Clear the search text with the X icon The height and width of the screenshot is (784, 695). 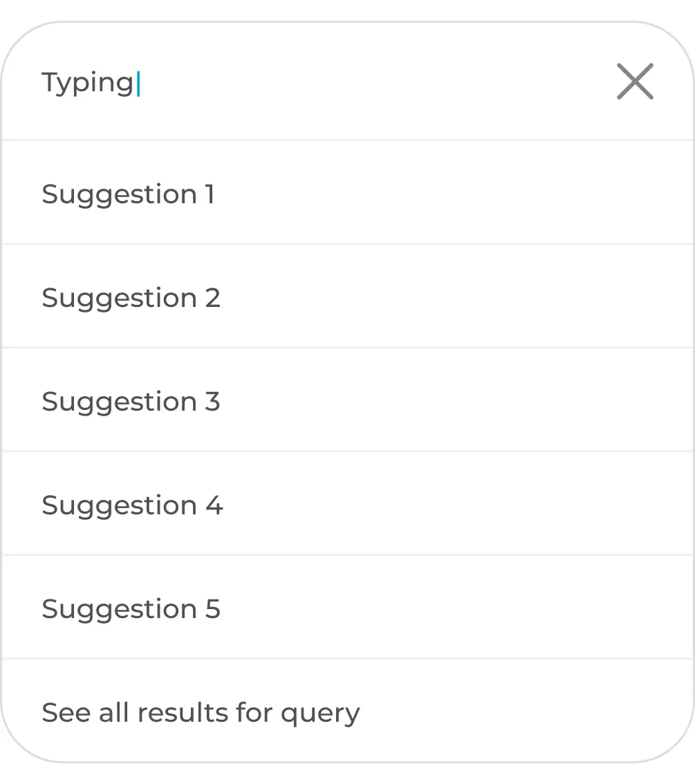pyautogui.click(x=635, y=82)
